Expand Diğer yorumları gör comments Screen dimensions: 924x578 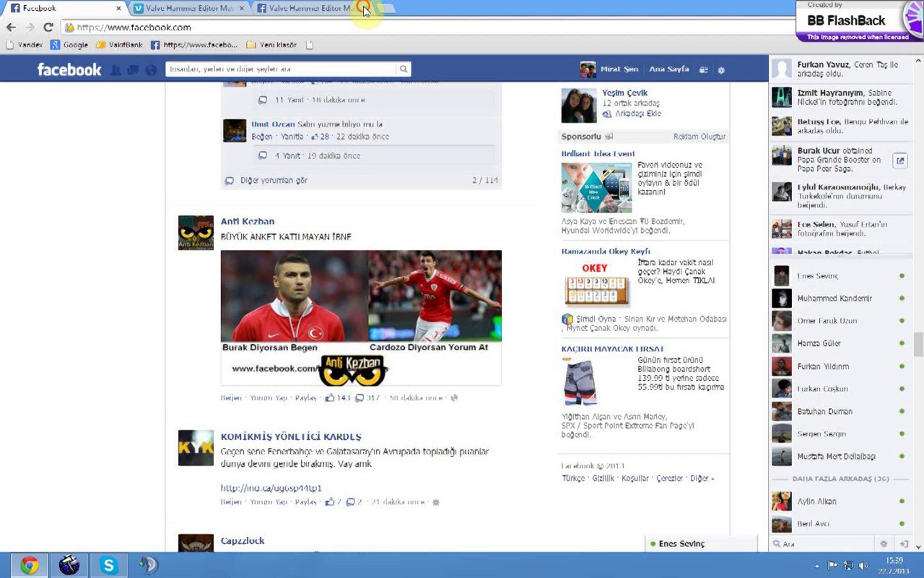pyautogui.click(x=274, y=180)
